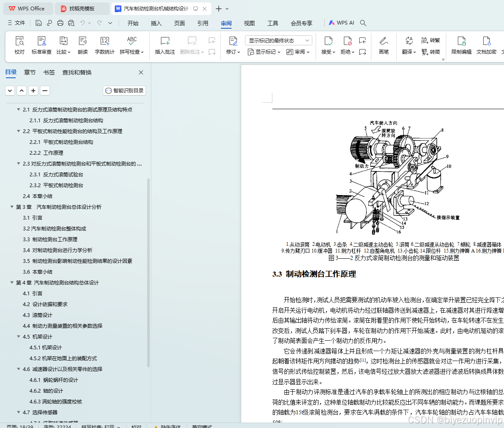The width and height of the screenshot is (504, 428).
Task: Open 字数统计 word count
Action: tap(105, 45)
